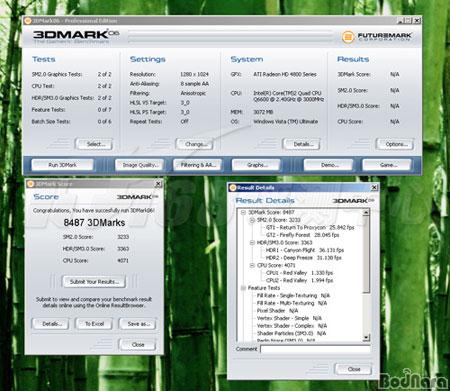Collapse the SM2.0 Score tree node
Screen dimensions: 450x391
[252, 220]
